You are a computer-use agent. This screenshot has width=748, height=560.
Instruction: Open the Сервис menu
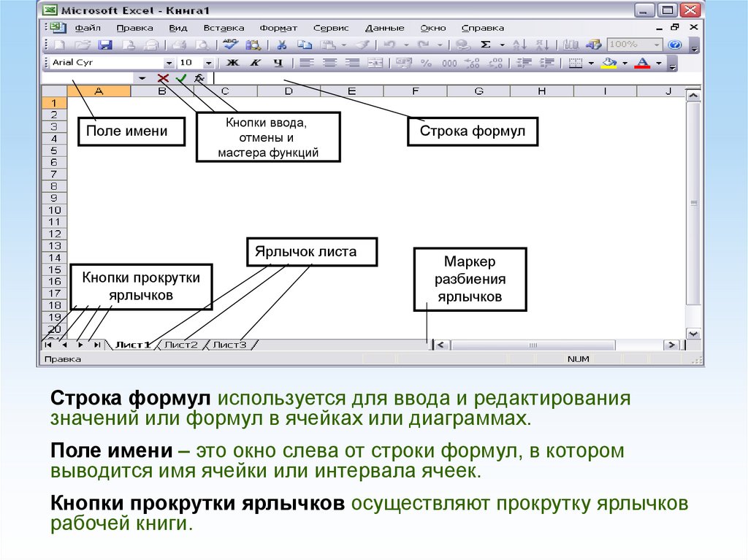(x=331, y=28)
